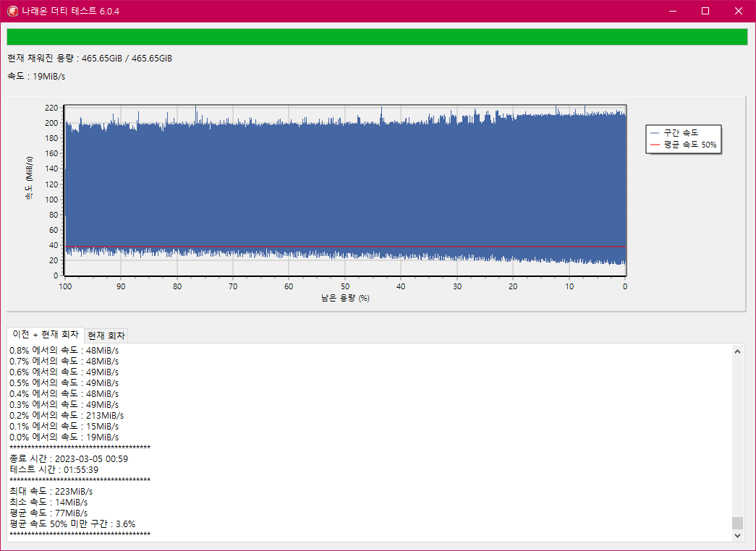Click the 현재 채워진 용량 text
The height and width of the screenshot is (551, 756).
coord(90,59)
